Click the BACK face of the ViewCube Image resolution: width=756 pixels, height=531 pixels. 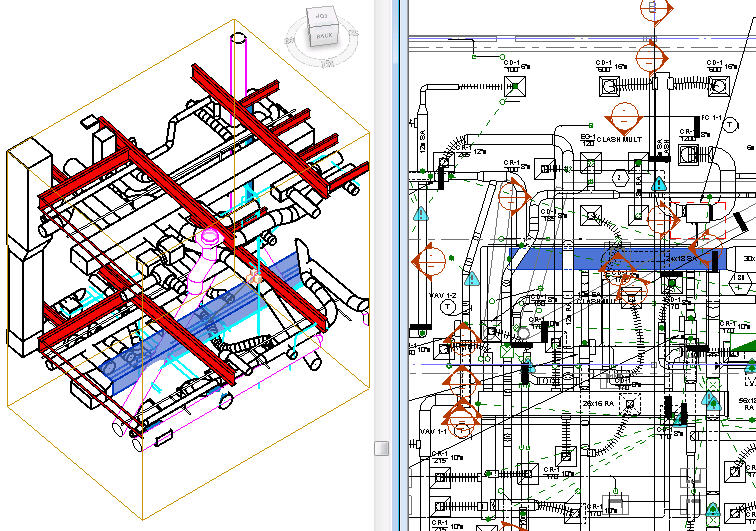(323, 36)
